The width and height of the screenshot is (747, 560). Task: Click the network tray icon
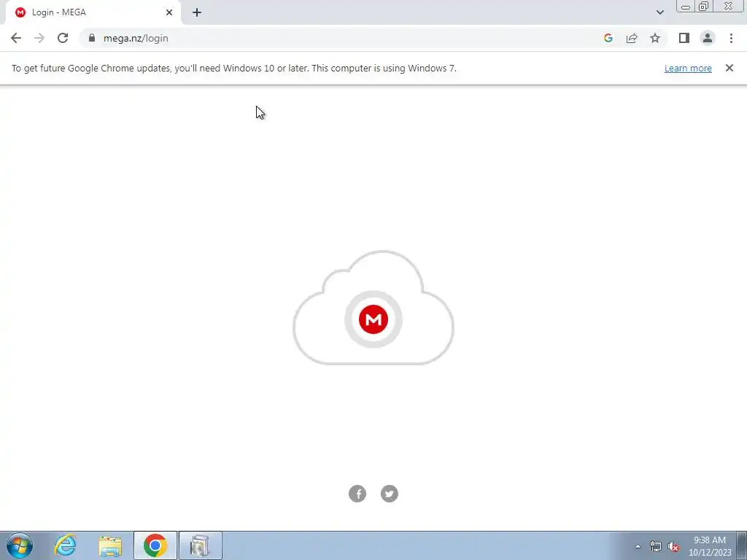656,546
